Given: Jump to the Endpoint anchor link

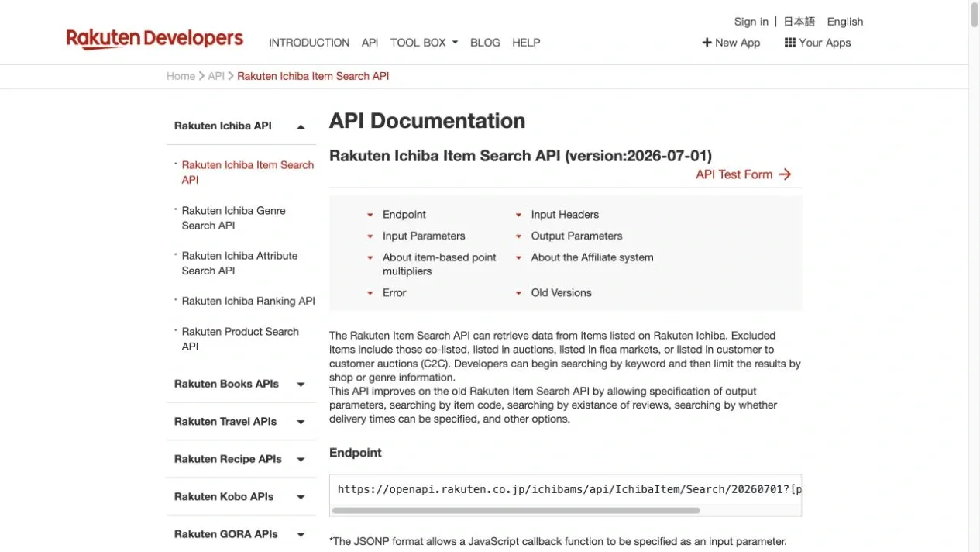Looking at the screenshot, I should coord(404,215).
